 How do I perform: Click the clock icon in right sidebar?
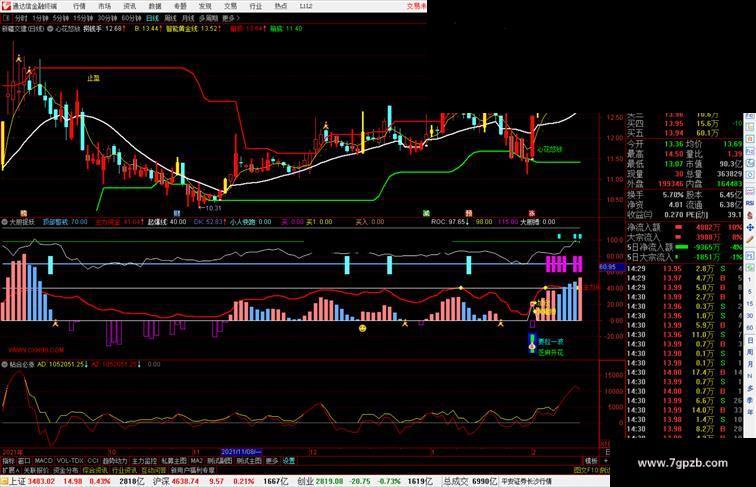pyautogui.click(x=750, y=175)
